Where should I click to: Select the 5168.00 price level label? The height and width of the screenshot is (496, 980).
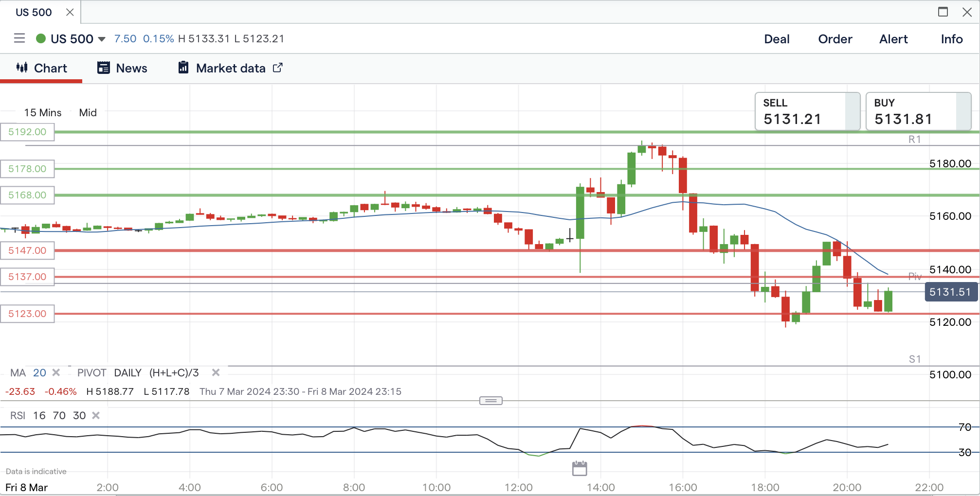[27, 195]
